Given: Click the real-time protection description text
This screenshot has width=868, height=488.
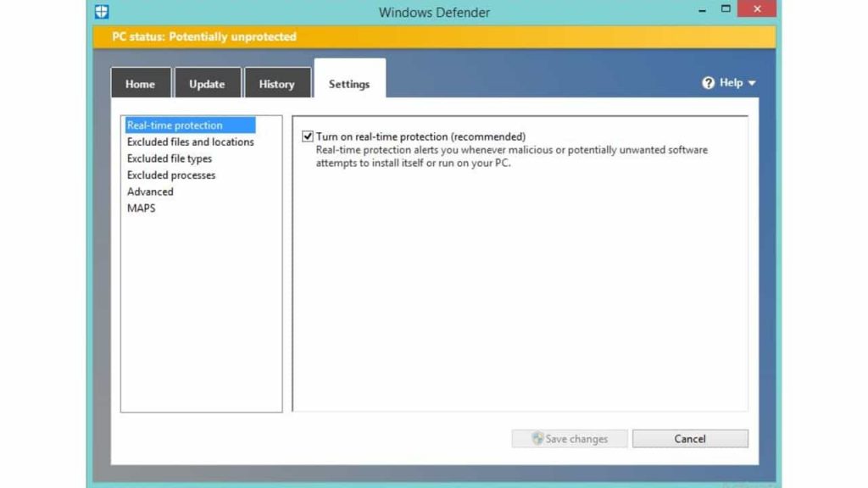Looking at the screenshot, I should (x=511, y=157).
